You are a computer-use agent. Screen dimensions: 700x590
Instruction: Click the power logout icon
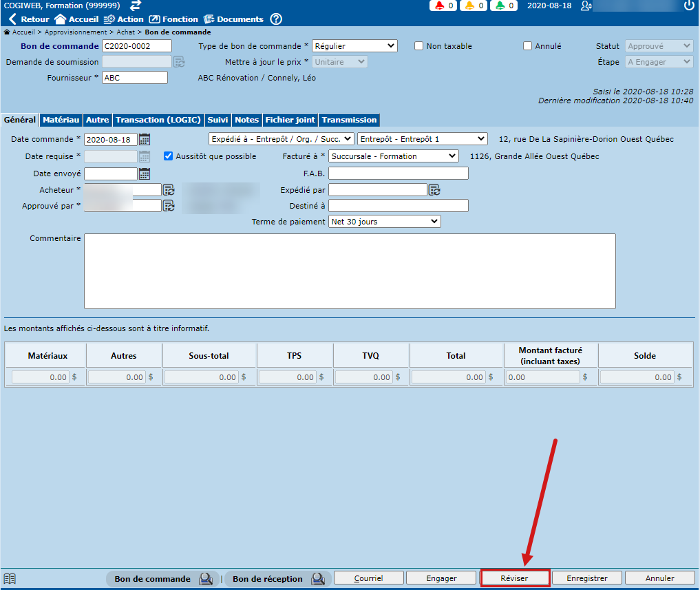click(x=689, y=6)
